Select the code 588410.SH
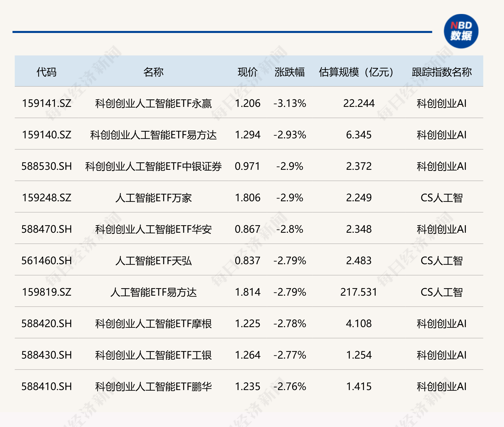504x427 pixels. pos(47,387)
